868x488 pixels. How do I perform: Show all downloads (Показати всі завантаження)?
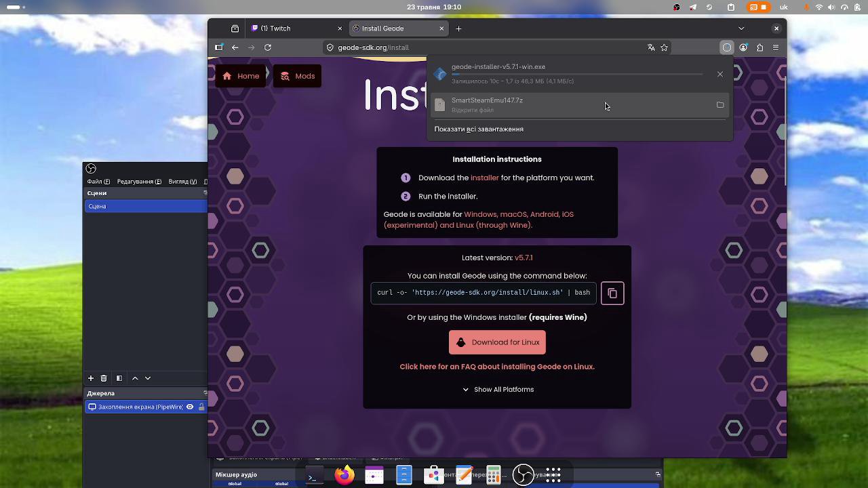click(479, 129)
